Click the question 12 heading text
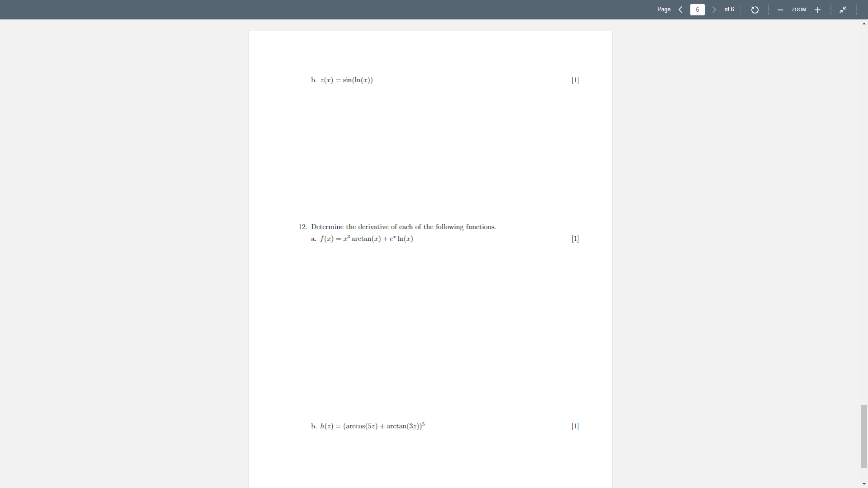The height and width of the screenshot is (488, 868). pyautogui.click(x=396, y=227)
